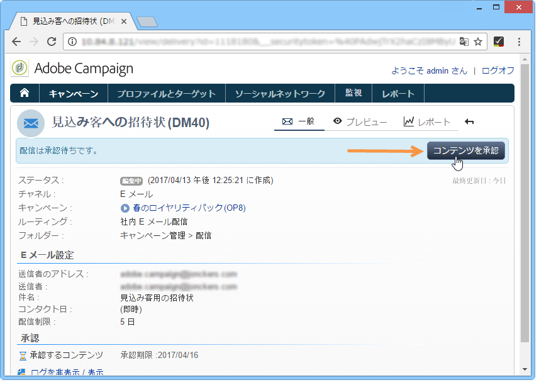The height and width of the screenshot is (392, 556).
Task: Close the 見込み客への招待状 browser tab
Action: click(124, 21)
